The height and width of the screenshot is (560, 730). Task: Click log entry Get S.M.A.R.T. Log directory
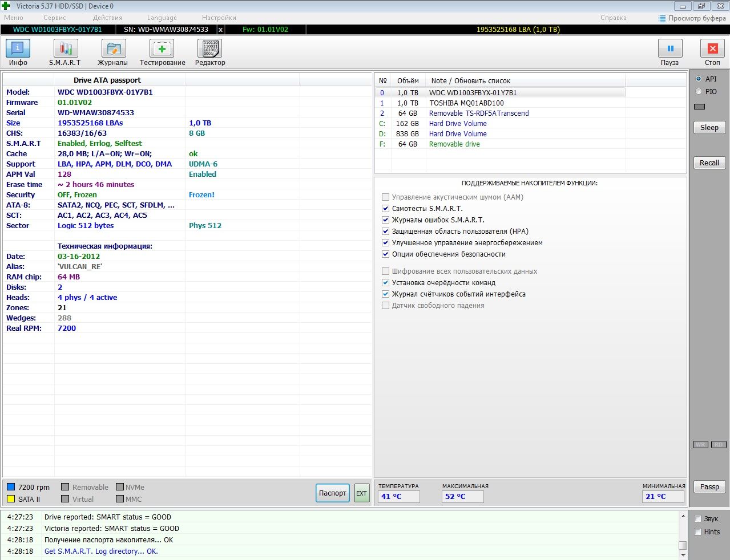click(x=101, y=551)
